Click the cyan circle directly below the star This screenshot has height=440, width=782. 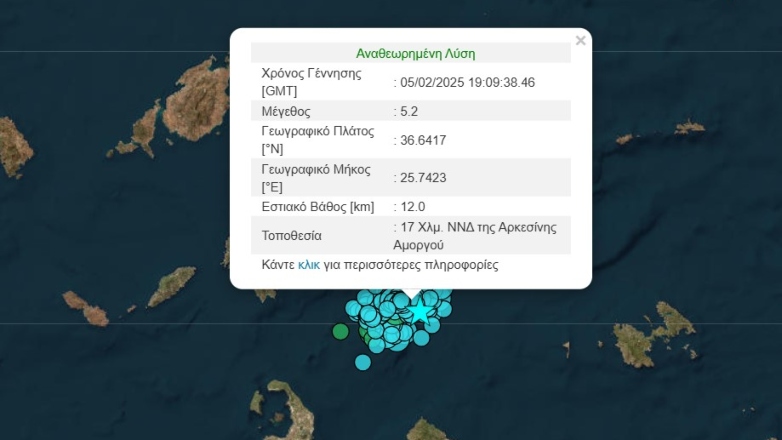[x=421, y=337]
